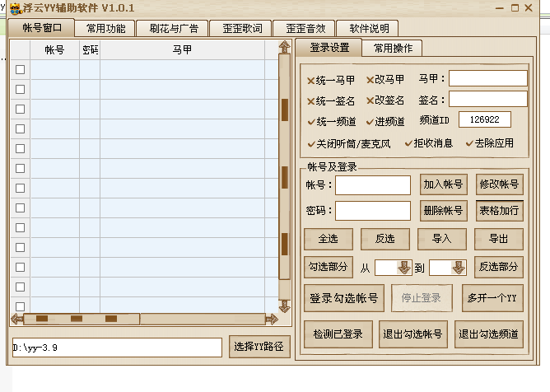This screenshot has height=392, width=550.
Task: Click the horizontal scrollbar of account table
Action: (x=144, y=319)
